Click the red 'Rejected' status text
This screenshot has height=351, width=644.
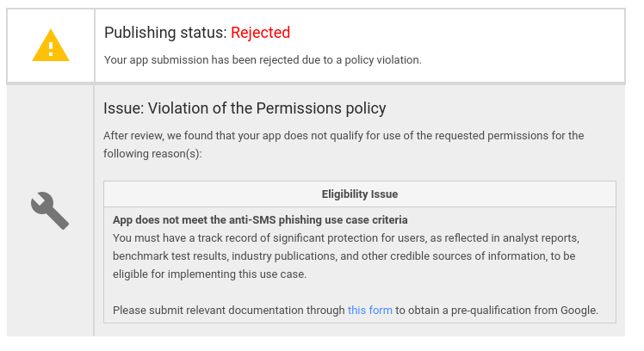click(x=260, y=33)
